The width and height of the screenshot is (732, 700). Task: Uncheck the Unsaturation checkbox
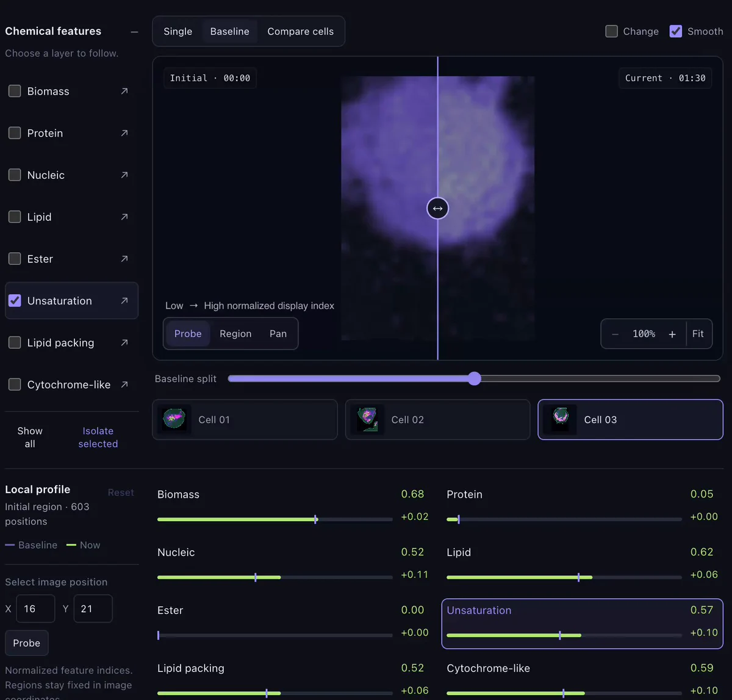[x=15, y=301]
